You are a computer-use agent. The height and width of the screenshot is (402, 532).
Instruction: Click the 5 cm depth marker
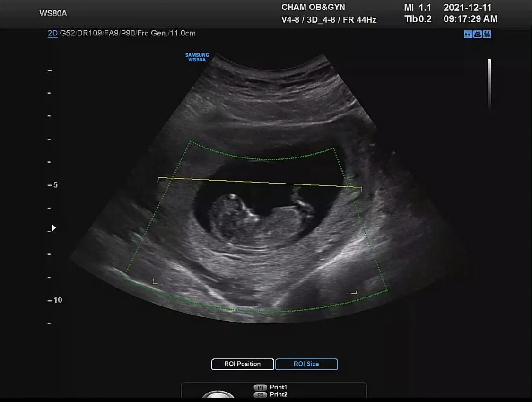(52, 185)
